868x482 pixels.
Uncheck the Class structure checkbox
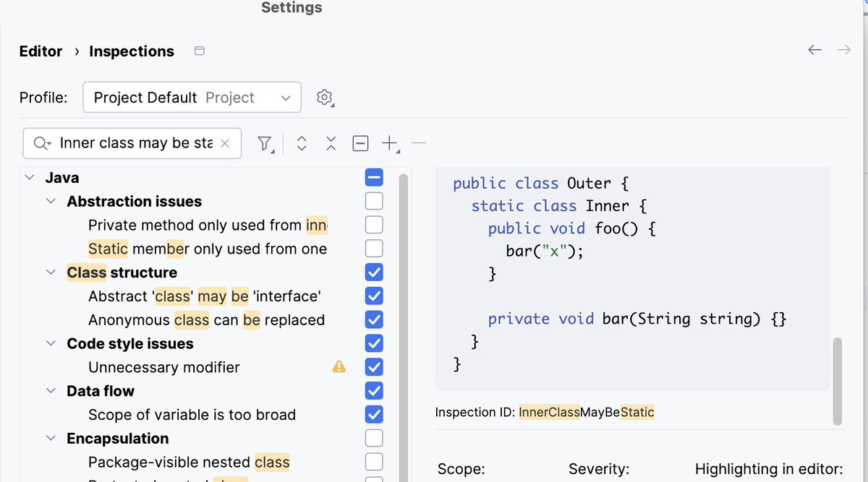(x=374, y=272)
